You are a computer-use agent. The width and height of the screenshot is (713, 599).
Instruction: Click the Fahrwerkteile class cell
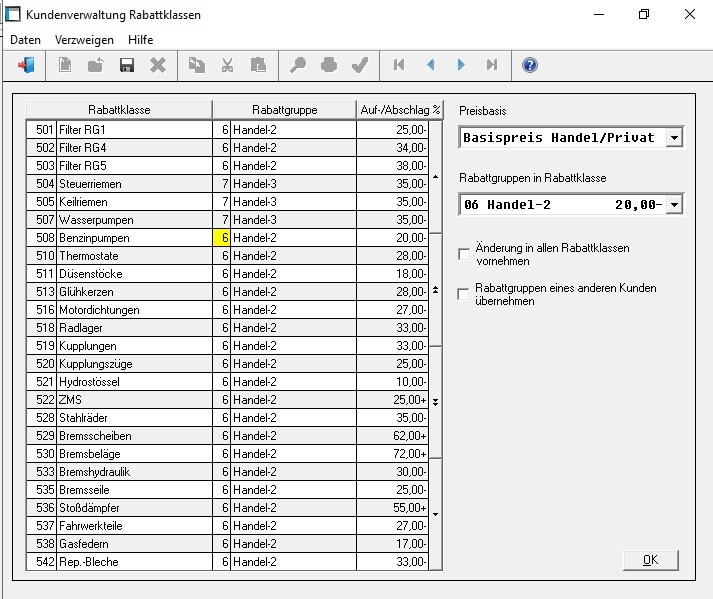click(x=134, y=526)
